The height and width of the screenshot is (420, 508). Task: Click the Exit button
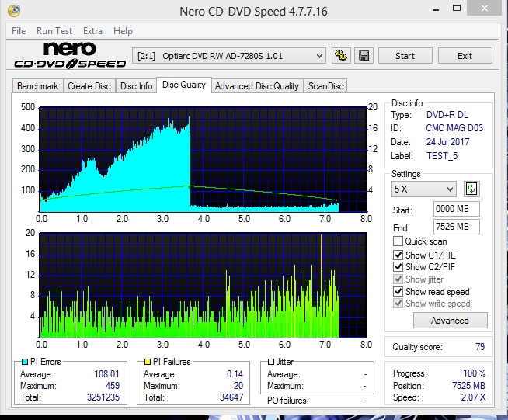tap(465, 56)
